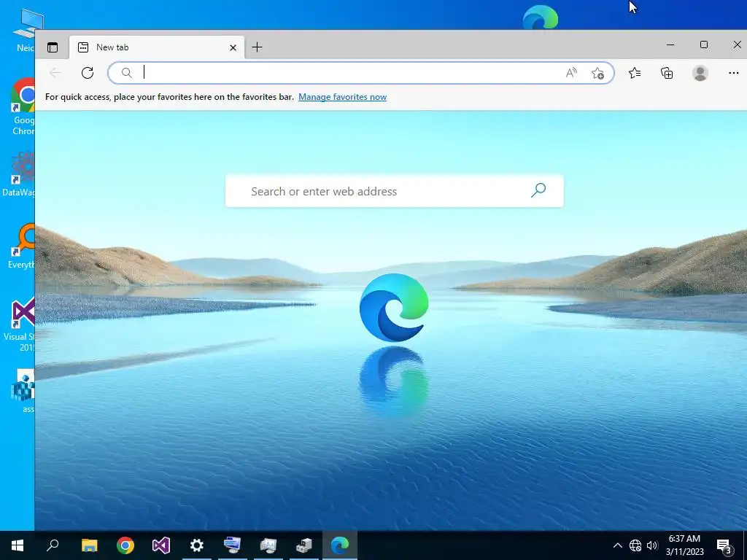Open the vertical tabs actions menu icon

click(53, 47)
